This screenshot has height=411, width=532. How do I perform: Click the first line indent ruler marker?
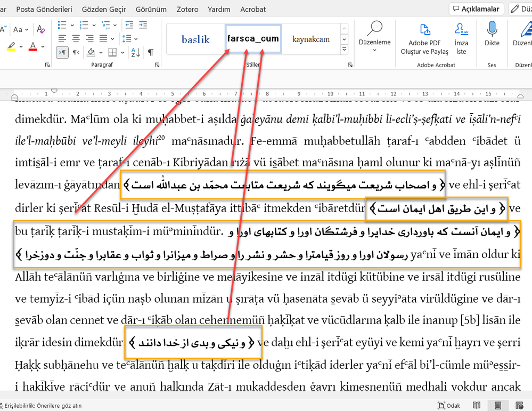click(54, 91)
